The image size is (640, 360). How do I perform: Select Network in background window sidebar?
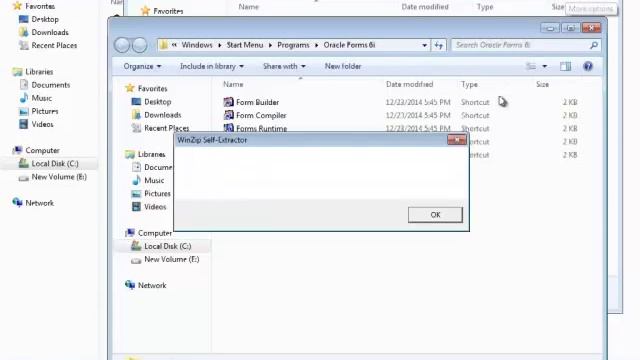click(x=33, y=203)
